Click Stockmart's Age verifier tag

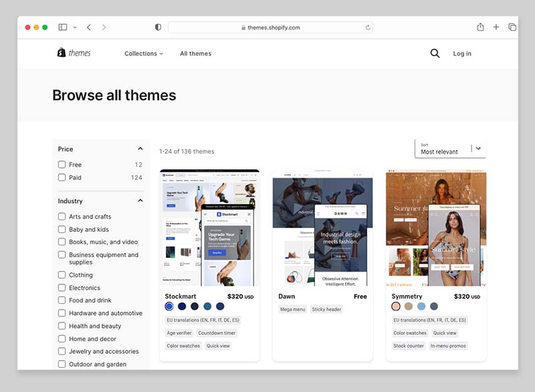tap(179, 333)
